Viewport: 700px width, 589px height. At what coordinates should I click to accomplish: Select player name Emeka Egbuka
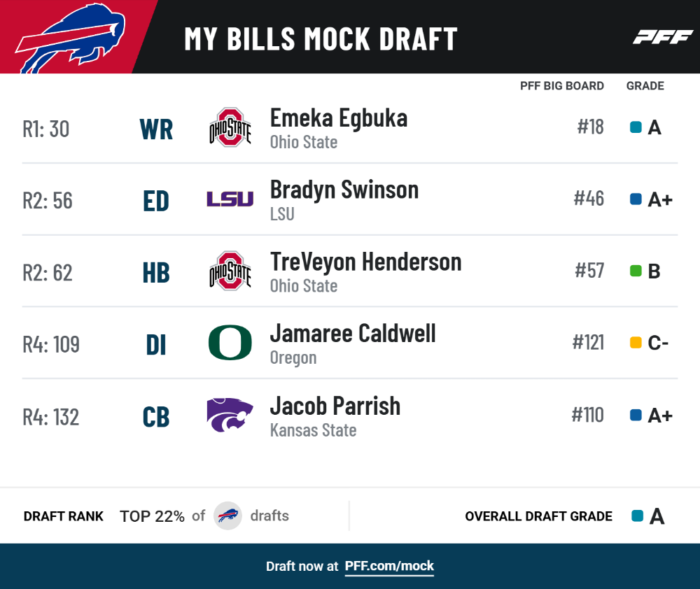339,118
